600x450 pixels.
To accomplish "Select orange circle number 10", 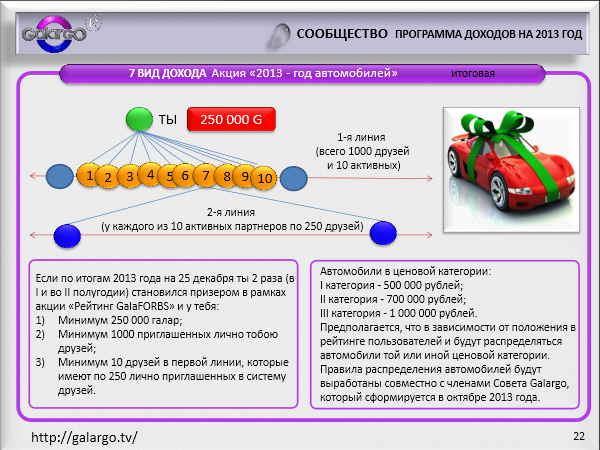I will point(264,178).
